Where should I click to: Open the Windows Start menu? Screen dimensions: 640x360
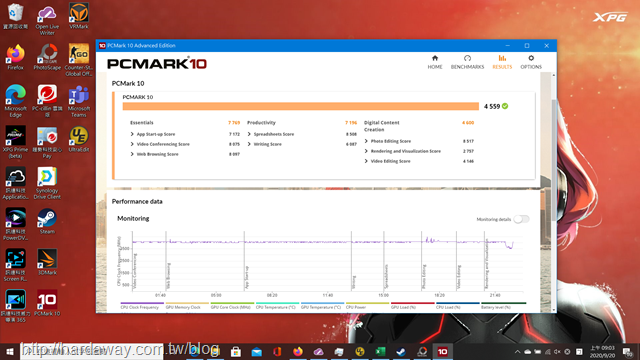click(10, 351)
